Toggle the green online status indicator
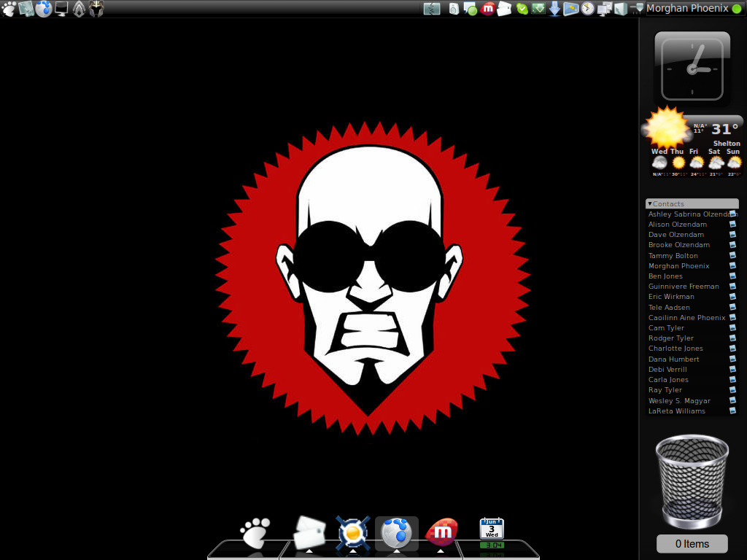Image resolution: width=747 pixels, height=560 pixels. pyautogui.click(x=736, y=9)
